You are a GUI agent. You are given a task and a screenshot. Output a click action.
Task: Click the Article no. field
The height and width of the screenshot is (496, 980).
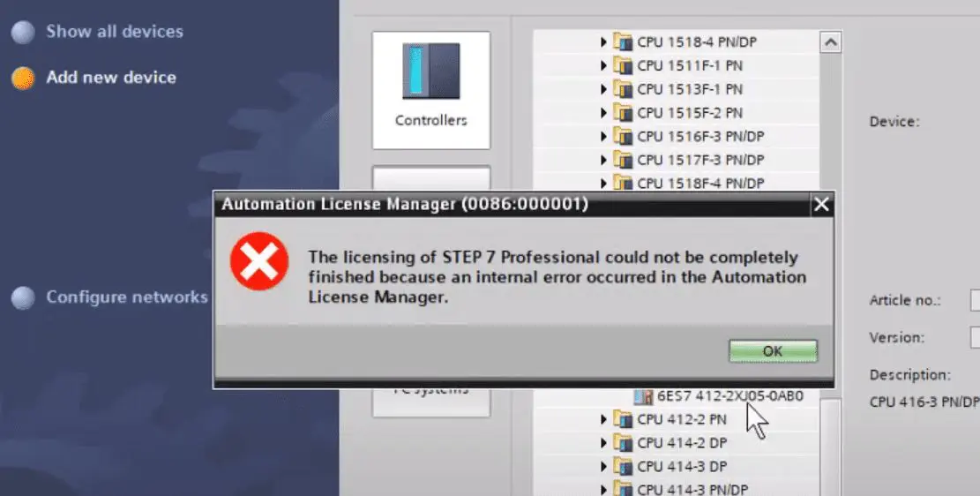975,300
